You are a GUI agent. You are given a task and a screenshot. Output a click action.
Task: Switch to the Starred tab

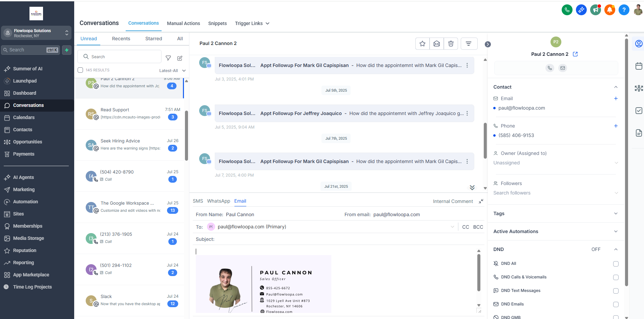(153, 39)
